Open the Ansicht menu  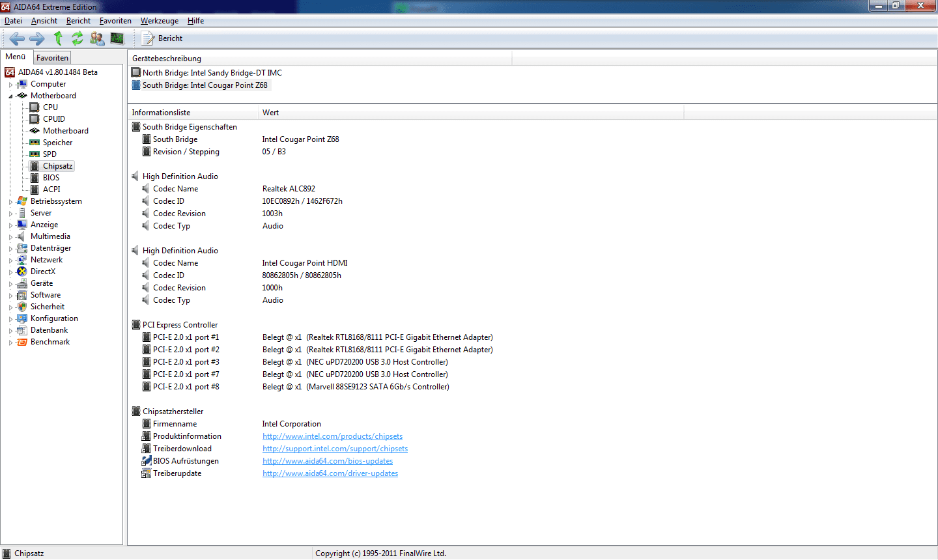44,21
